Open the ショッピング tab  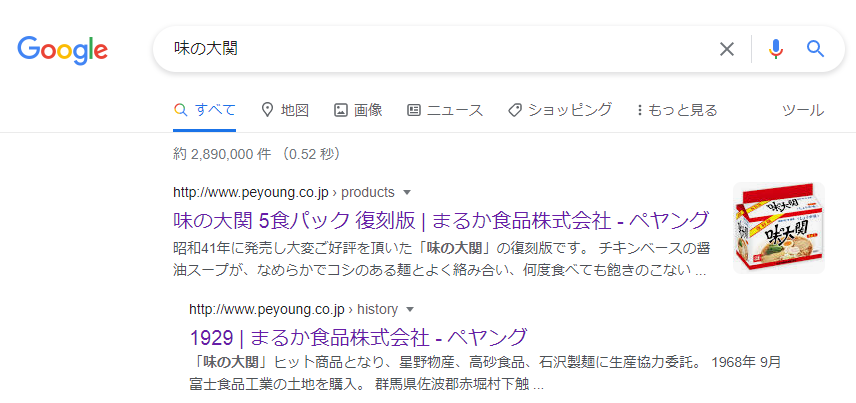pyautogui.click(x=560, y=110)
